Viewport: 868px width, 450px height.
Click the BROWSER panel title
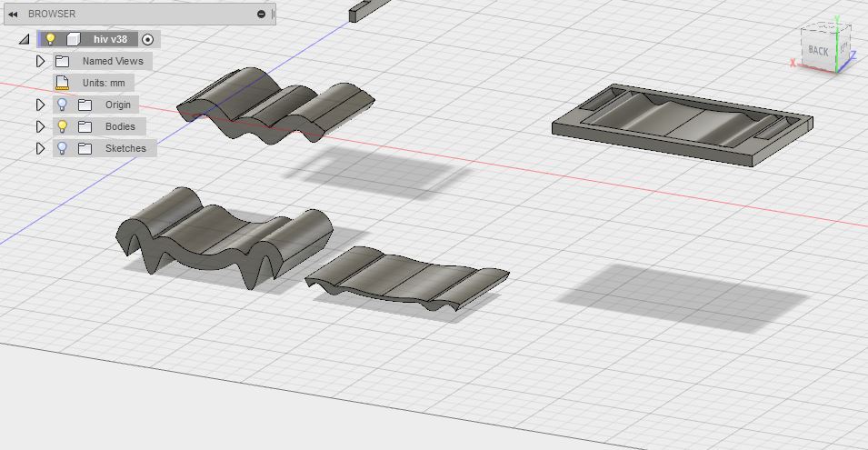[52, 14]
